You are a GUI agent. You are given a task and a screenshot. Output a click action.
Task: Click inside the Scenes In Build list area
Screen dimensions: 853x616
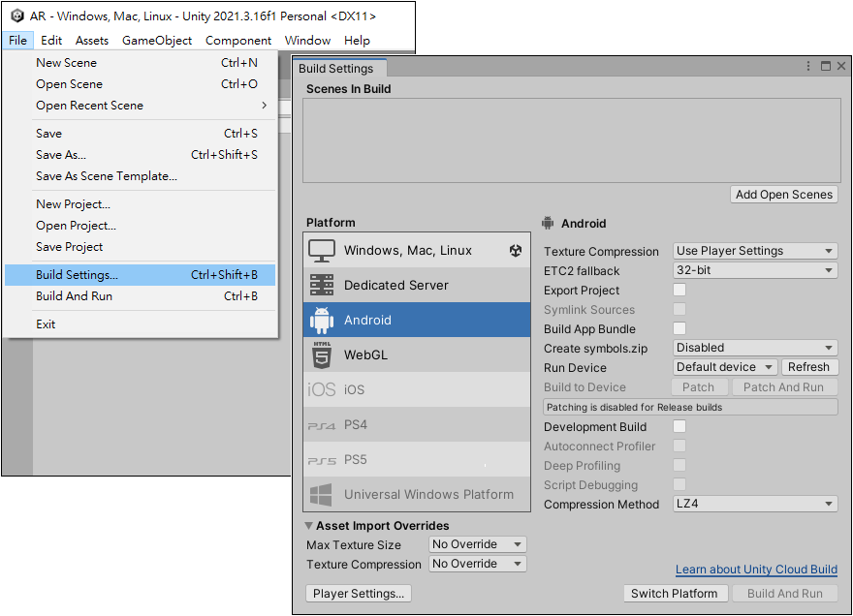(572, 139)
